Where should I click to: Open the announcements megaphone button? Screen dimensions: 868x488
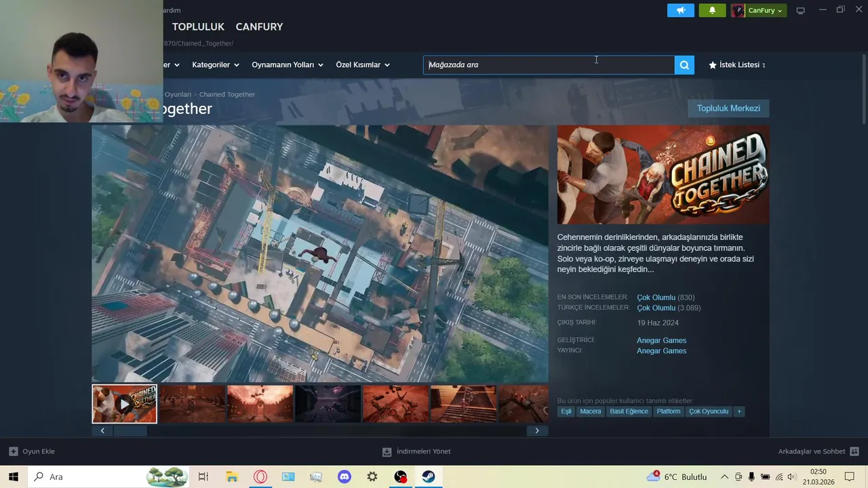(681, 10)
